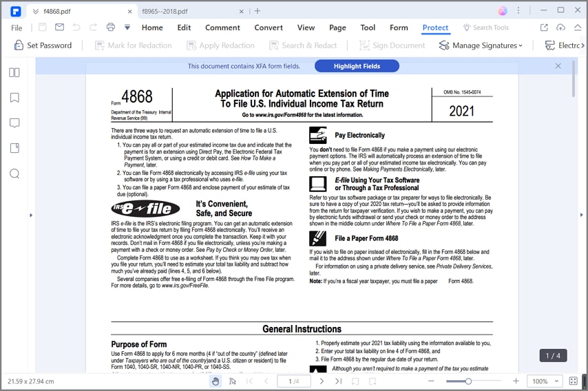Click Set Password
Viewport: 588px width, 391px height.
tap(43, 45)
